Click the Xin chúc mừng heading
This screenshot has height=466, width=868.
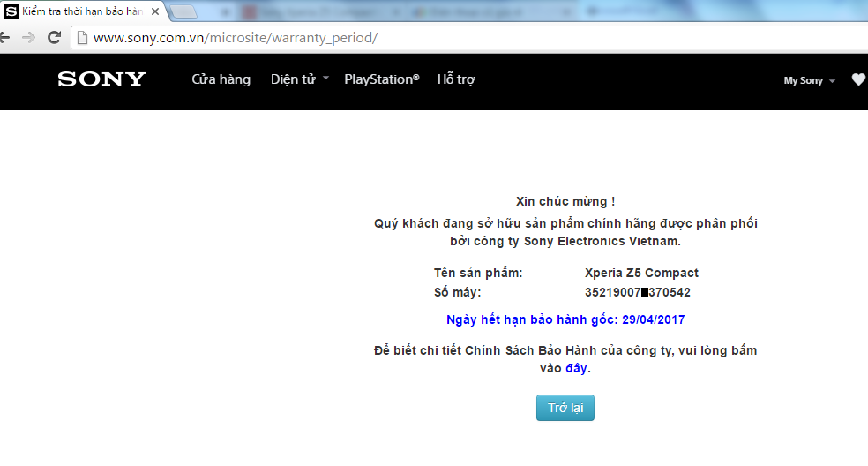pyautogui.click(x=565, y=202)
